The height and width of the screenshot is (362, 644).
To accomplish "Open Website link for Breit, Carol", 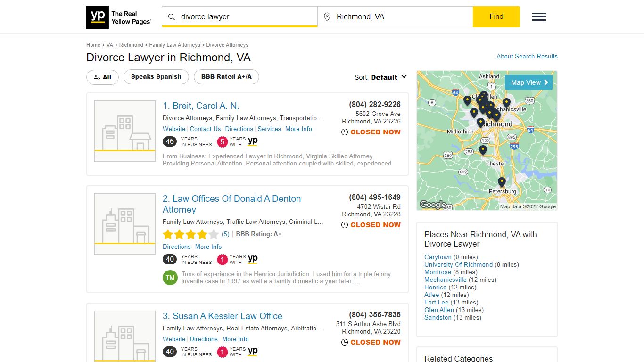I will [x=174, y=129].
